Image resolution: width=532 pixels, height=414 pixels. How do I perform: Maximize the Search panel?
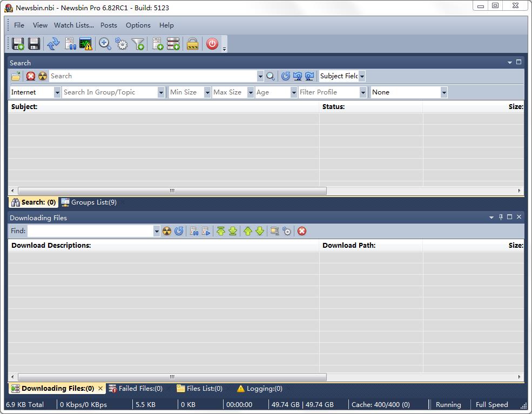click(x=519, y=62)
